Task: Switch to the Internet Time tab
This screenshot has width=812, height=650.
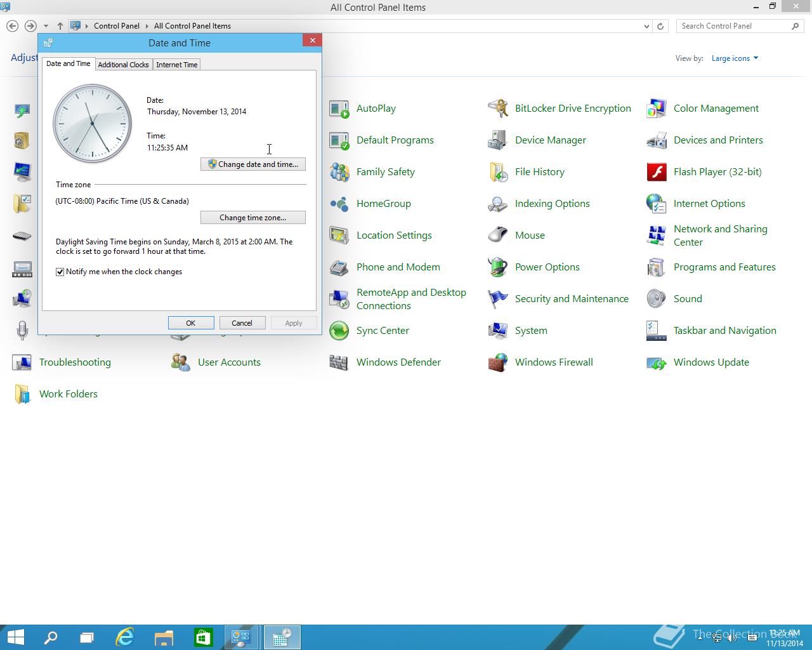Action: coord(176,65)
